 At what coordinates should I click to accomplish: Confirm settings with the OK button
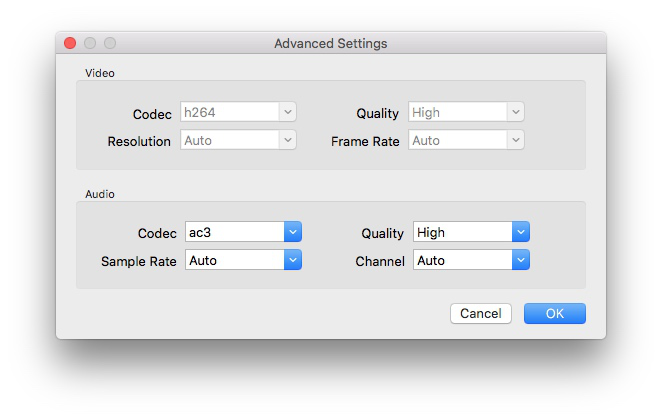[x=554, y=314]
